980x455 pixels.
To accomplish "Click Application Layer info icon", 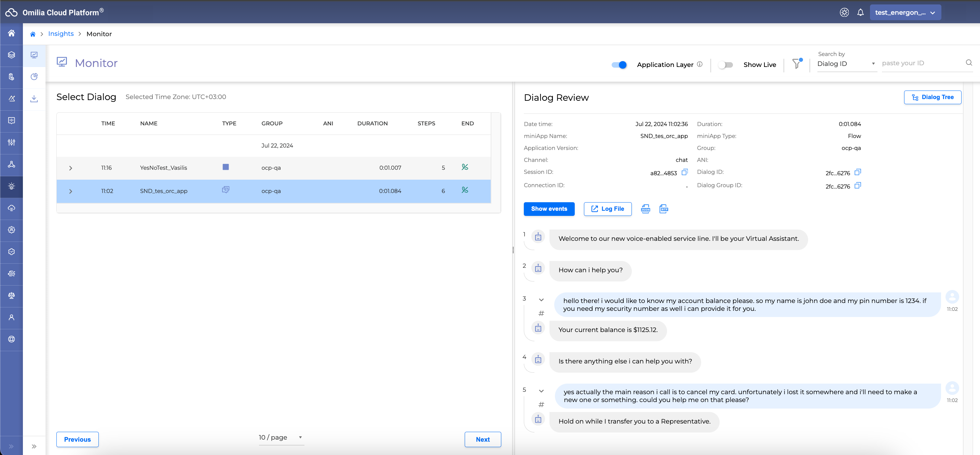I will pyautogui.click(x=699, y=64).
